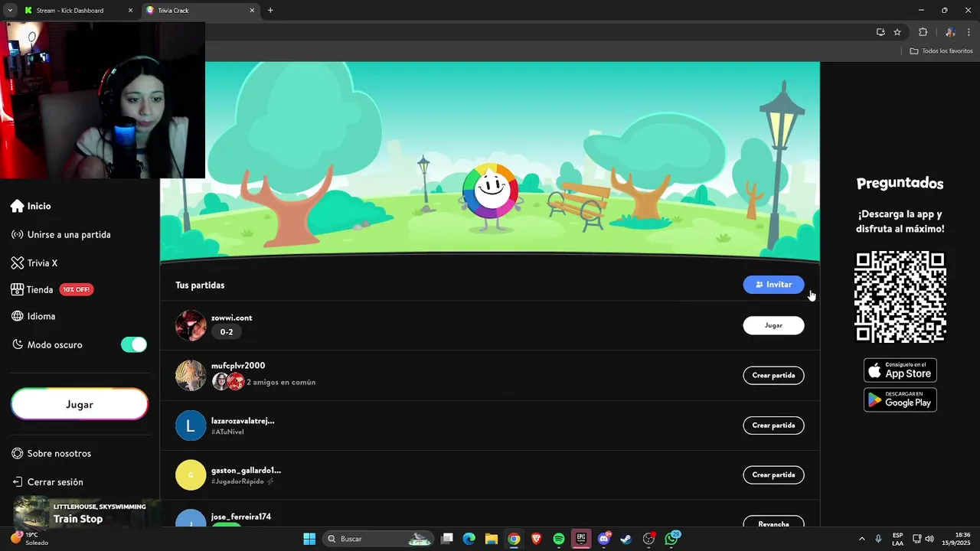Open File Explorer from taskbar
Image resolution: width=980 pixels, height=551 pixels.
tap(492, 539)
